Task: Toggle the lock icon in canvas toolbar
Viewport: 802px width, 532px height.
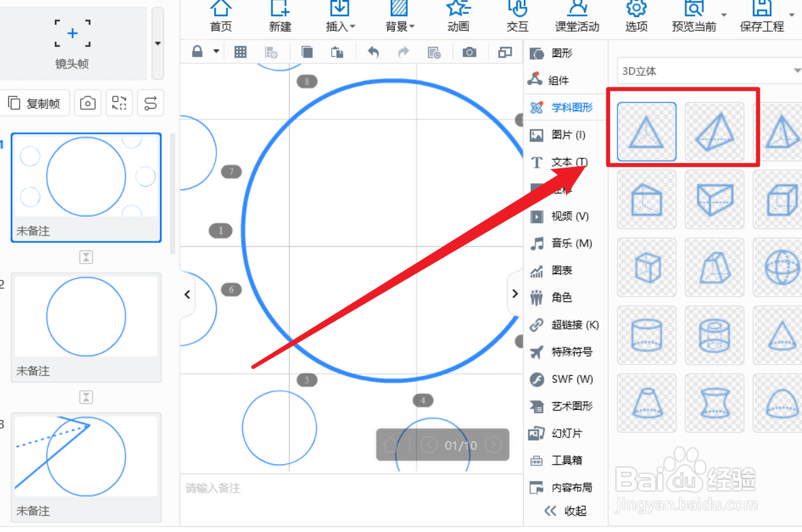Action: 197,52
